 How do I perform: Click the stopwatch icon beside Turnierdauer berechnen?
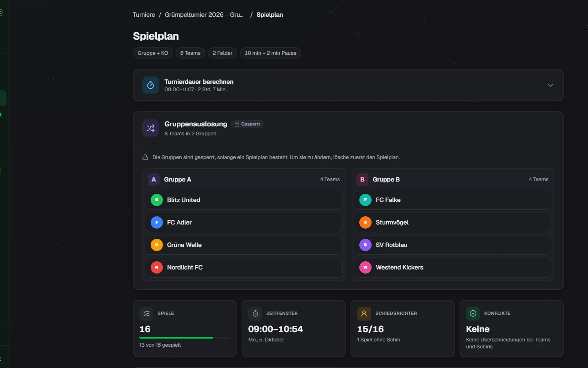pyautogui.click(x=150, y=85)
